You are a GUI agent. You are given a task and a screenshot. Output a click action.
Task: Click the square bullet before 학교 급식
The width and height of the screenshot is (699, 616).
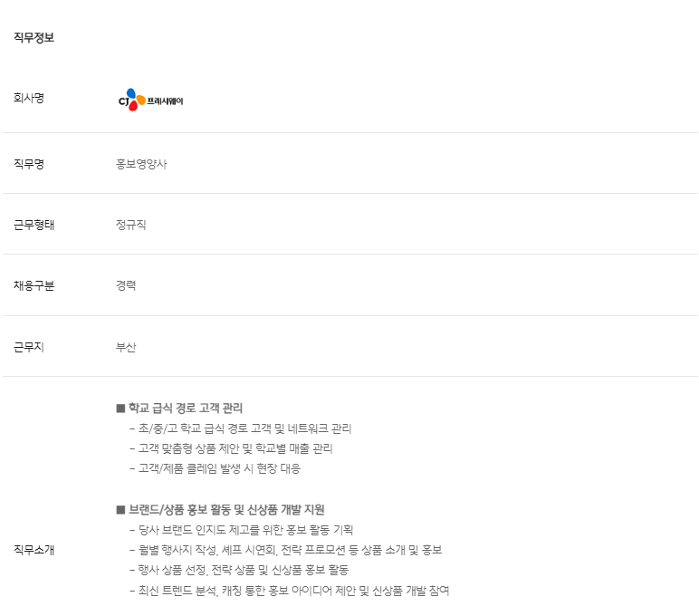(120, 409)
